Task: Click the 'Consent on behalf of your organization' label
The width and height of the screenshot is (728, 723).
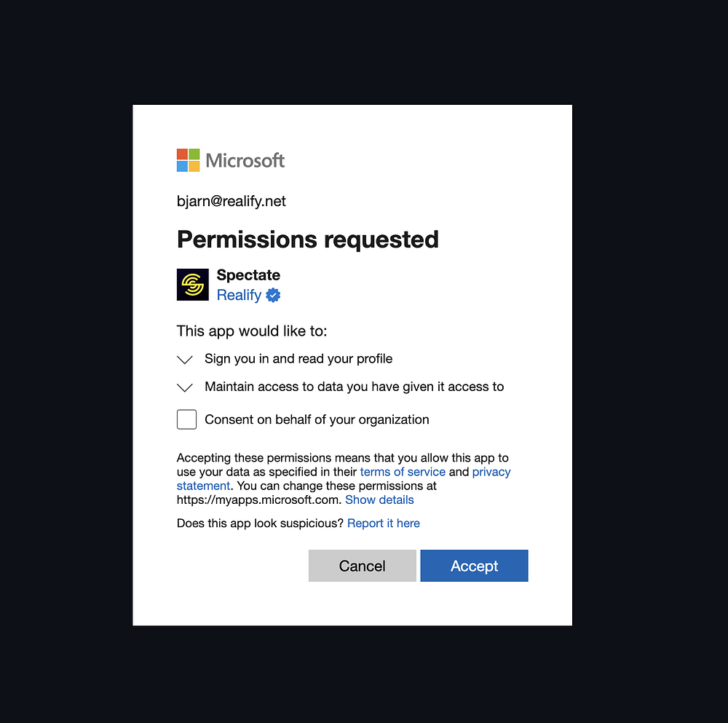Action: coord(317,419)
